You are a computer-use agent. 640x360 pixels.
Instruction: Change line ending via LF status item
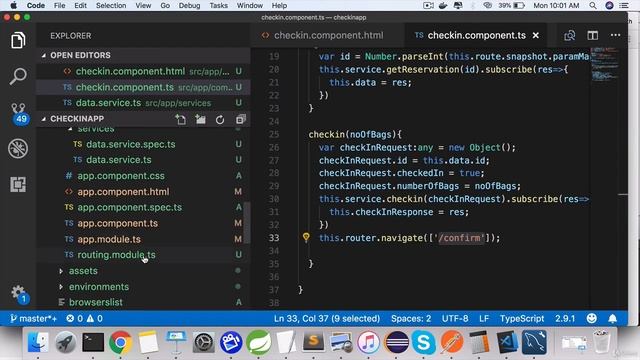pos(484,318)
